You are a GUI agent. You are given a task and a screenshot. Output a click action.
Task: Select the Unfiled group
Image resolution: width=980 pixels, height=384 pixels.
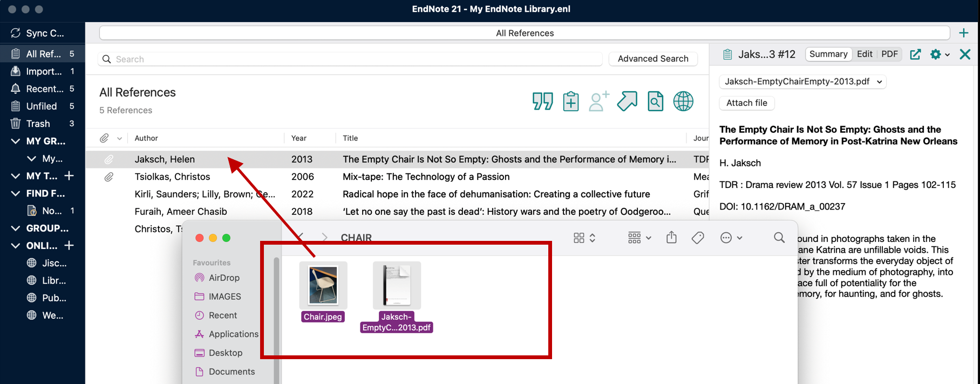click(42, 106)
